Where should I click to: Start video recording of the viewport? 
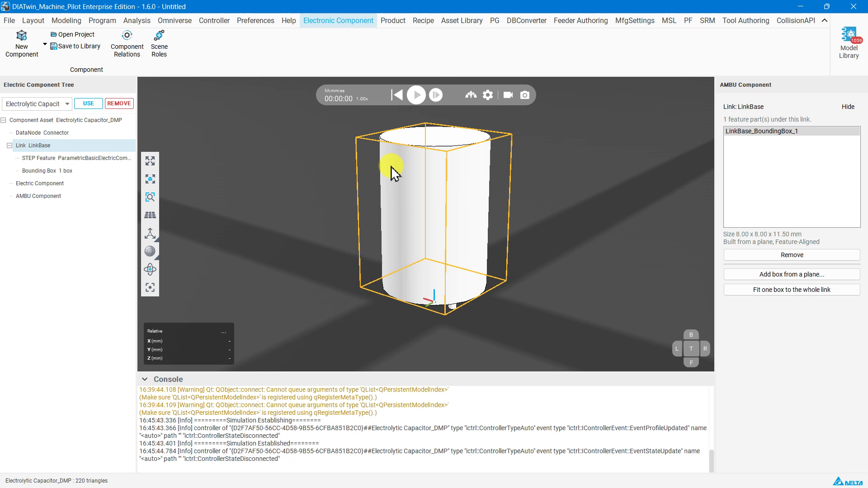[x=508, y=95]
